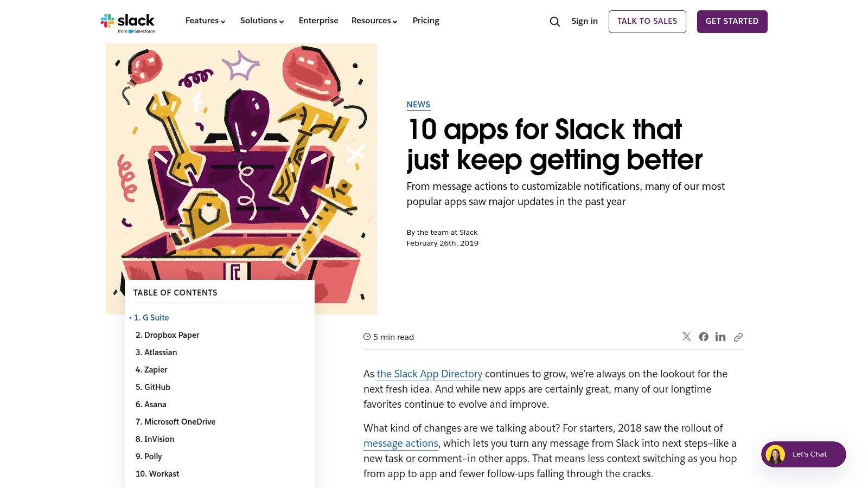Open the Pricing page
The height and width of the screenshot is (488, 868).
[426, 21]
